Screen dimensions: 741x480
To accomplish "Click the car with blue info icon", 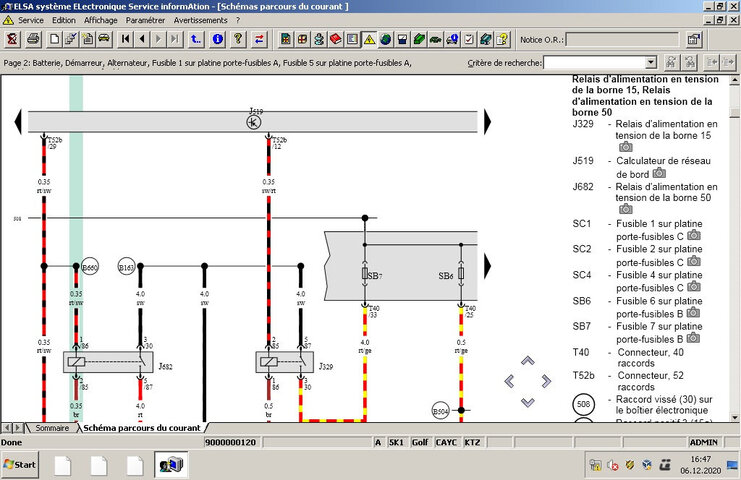I will tap(452, 39).
